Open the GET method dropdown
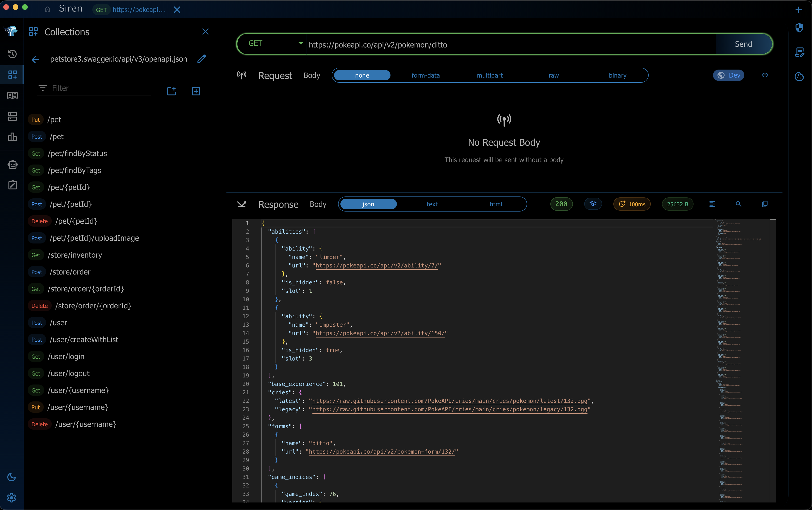 pos(276,43)
